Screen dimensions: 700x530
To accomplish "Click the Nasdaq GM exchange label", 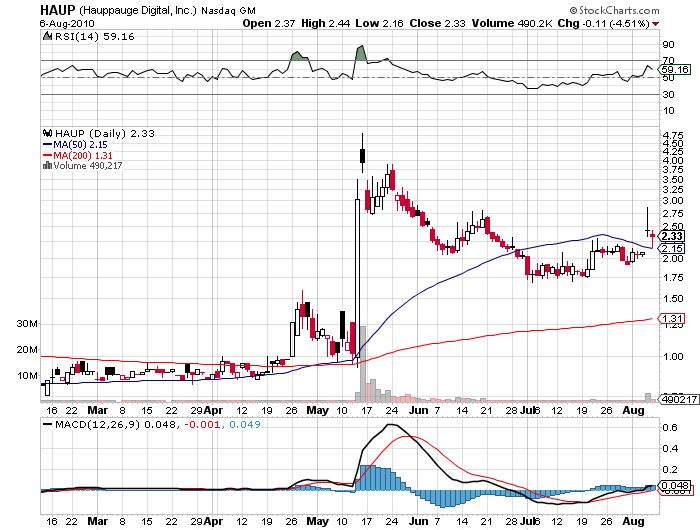I will 228,11.
